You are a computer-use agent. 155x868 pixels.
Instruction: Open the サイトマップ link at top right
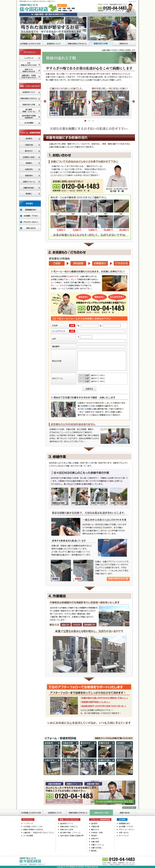click(133, 2)
